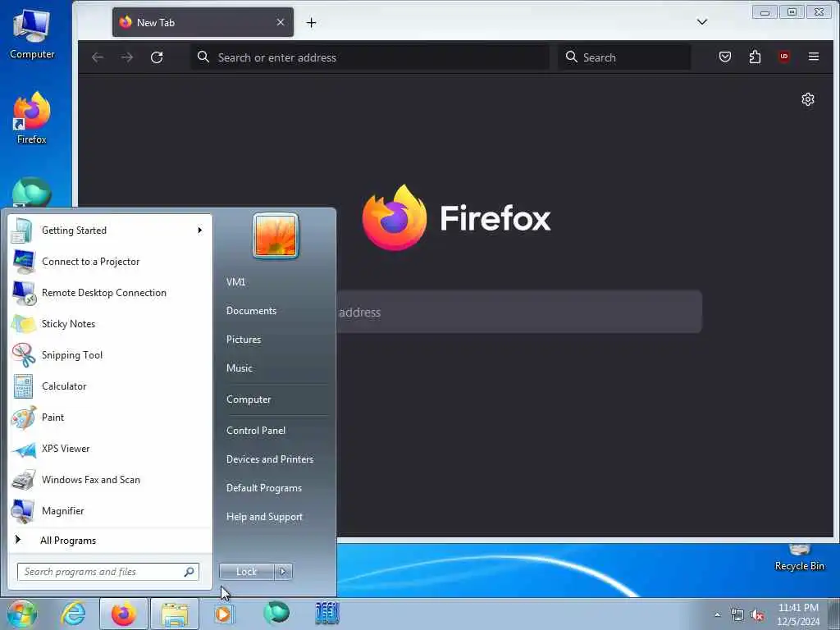The width and height of the screenshot is (840, 630).
Task: Show hidden system tray icons
Action: (717, 615)
